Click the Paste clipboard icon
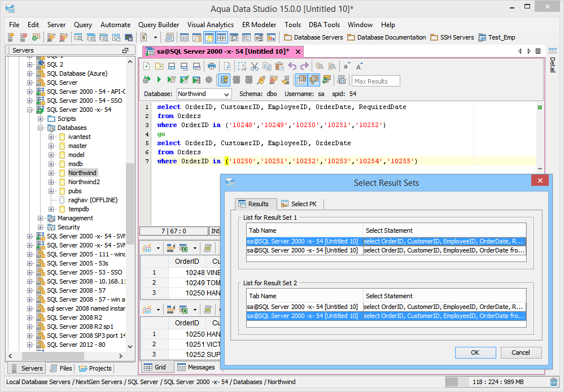The height and width of the screenshot is (392, 564). 279,66
